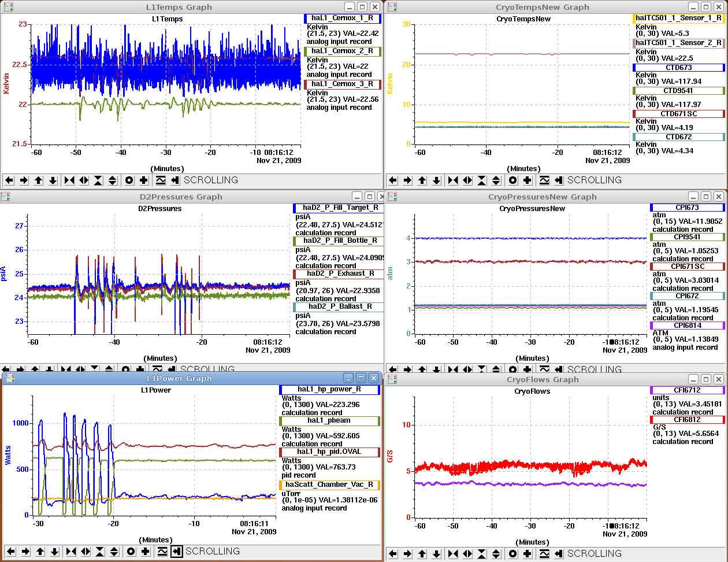The width and height of the screenshot is (728, 562).
Task: Select haL1_Cernox_1_R legend entry
Action: click(343, 18)
